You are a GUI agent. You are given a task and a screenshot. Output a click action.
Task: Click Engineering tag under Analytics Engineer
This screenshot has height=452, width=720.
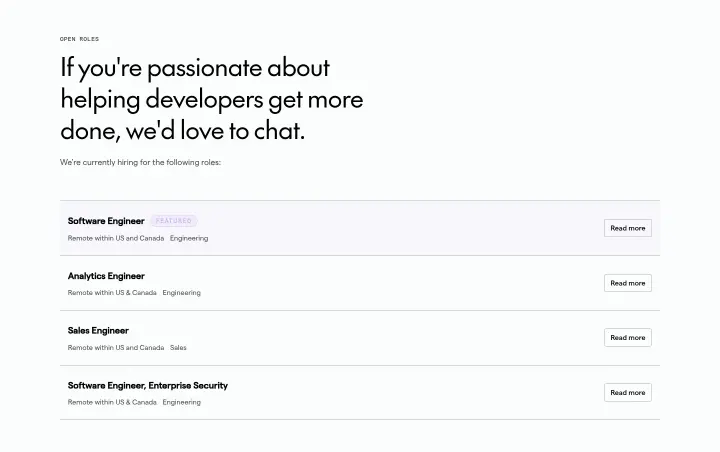[181, 293]
